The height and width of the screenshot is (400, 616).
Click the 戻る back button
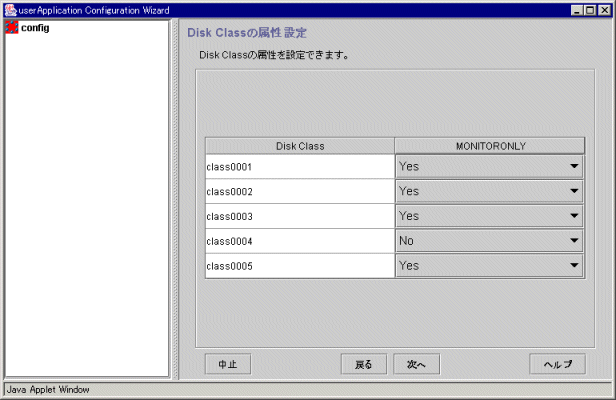coord(364,364)
